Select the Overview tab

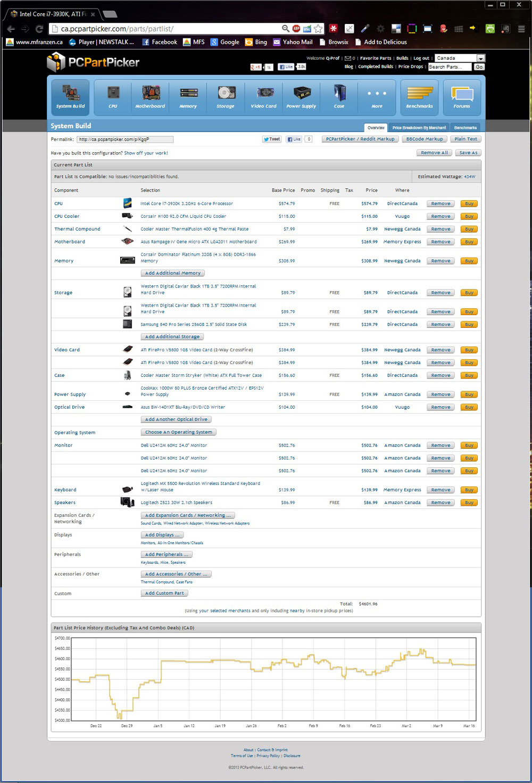(x=376, y=128)
